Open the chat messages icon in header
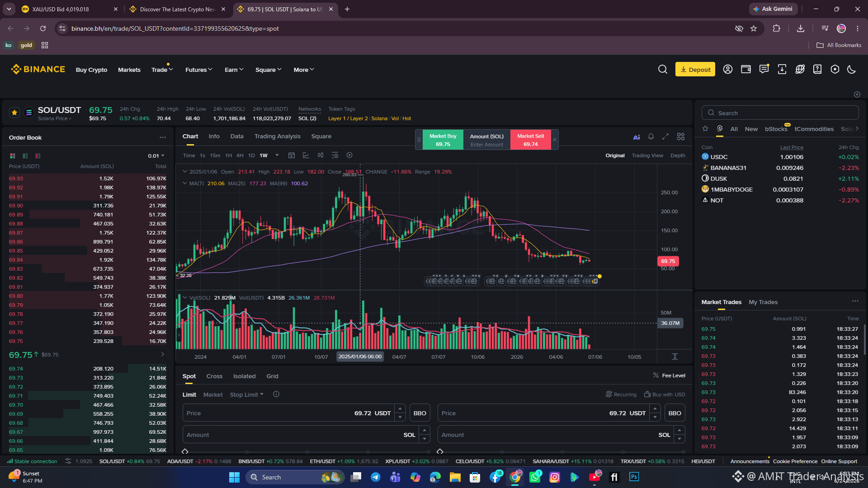This screenshot has height=488, width=868. pyautogui.click(x=764, y=69)
